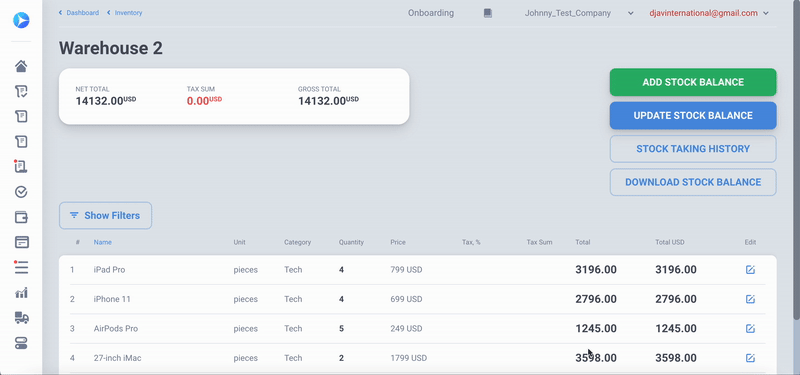Click the blue app logo icon
The image size is (800, 375).
coord(21,20)
